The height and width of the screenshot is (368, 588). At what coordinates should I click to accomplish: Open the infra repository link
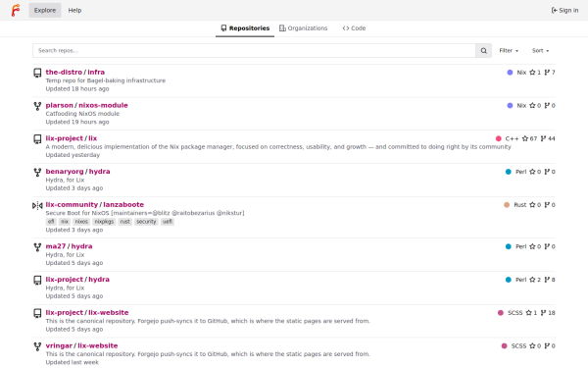tap(96, 72)
